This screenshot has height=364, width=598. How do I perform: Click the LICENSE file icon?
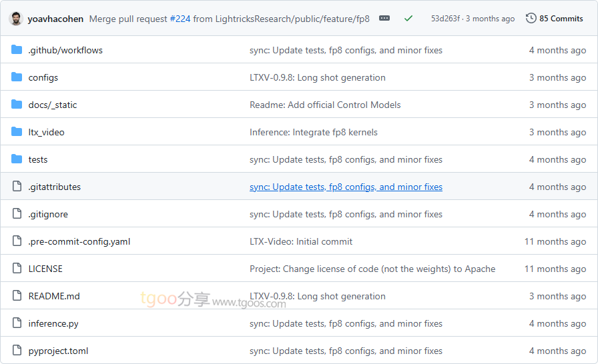point(17,269)
